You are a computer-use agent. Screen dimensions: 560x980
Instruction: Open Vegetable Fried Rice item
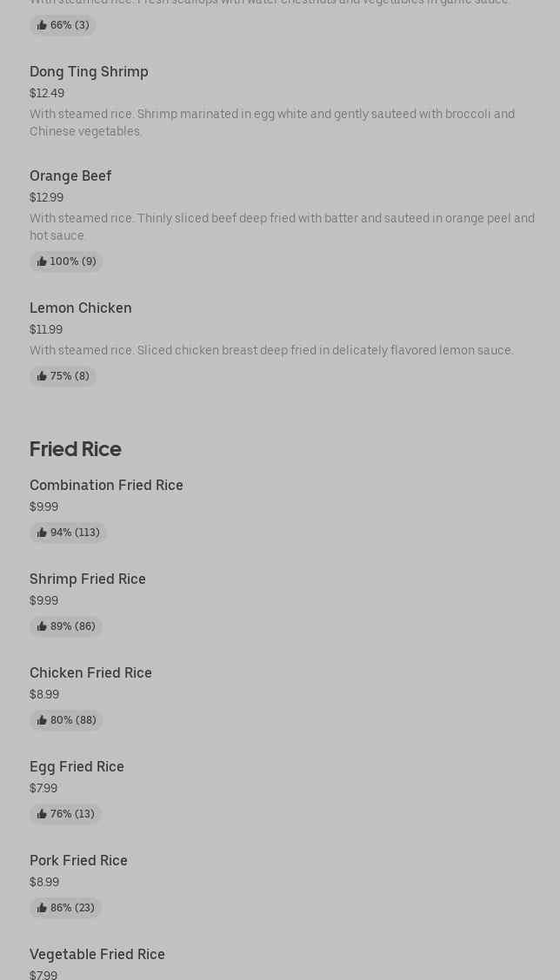(97, 955)
